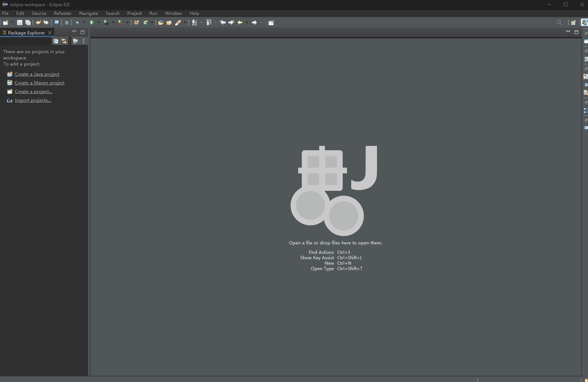Click the Create a project... link
Image resolution: width=588 pixels, height=382 pixels.
(33, 91)
